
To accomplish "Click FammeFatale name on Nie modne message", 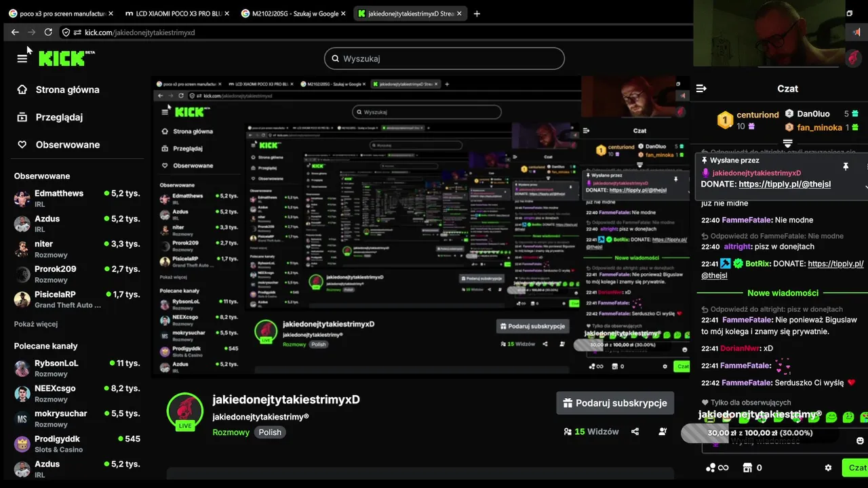I will (x=747, y=220).
